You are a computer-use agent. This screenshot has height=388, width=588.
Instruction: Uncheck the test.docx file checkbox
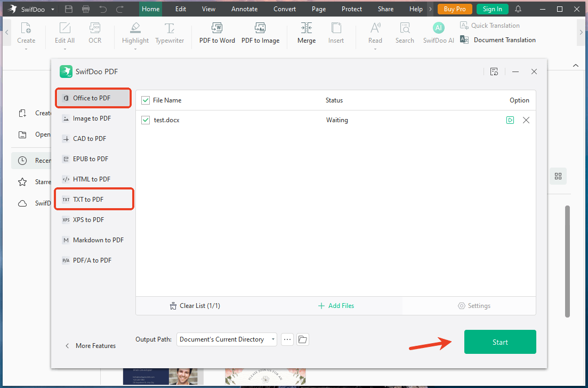click(x=145, y=120)
